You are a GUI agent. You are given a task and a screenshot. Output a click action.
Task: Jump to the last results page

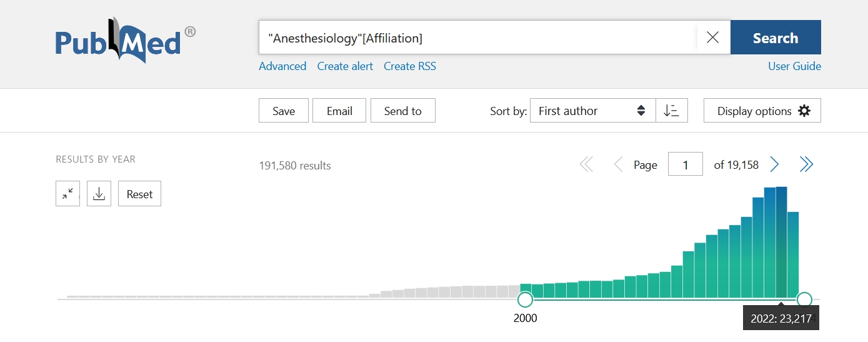[x=806, y=164]
